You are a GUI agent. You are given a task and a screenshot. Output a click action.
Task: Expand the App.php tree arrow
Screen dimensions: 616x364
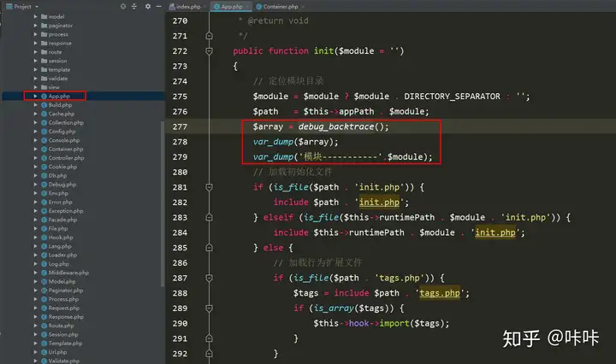click(x=35, y=96)
